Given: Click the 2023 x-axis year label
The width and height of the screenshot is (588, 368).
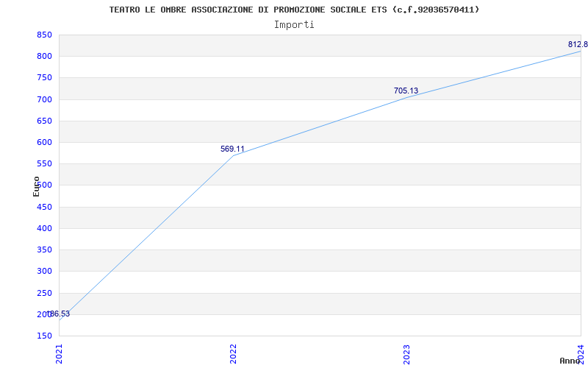Looking at the screenshot, I should (406, 353).
